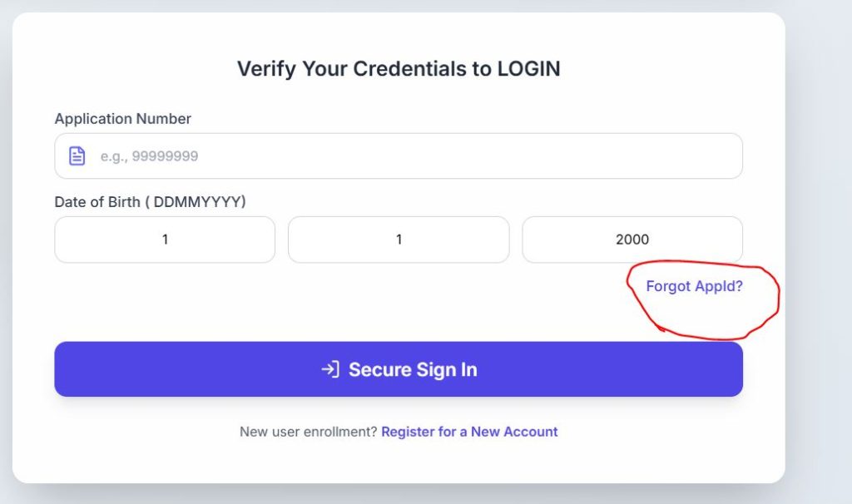Click the Application Number label

pyautogui.click(x=123, y=119)
